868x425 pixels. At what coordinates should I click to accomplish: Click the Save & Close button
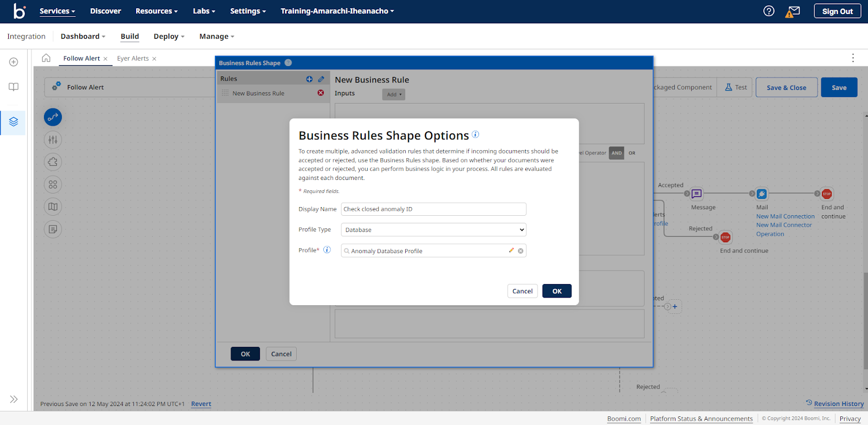pos(786,87)
